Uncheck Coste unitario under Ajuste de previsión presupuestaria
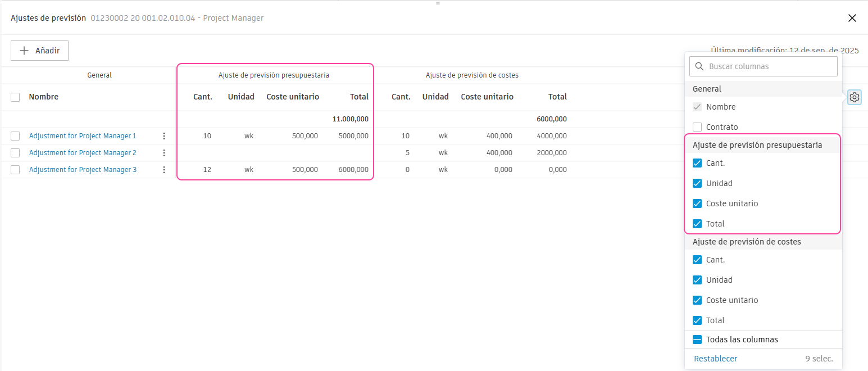The width and height of the screenshot is (868, 371). (x=697, y=203)
